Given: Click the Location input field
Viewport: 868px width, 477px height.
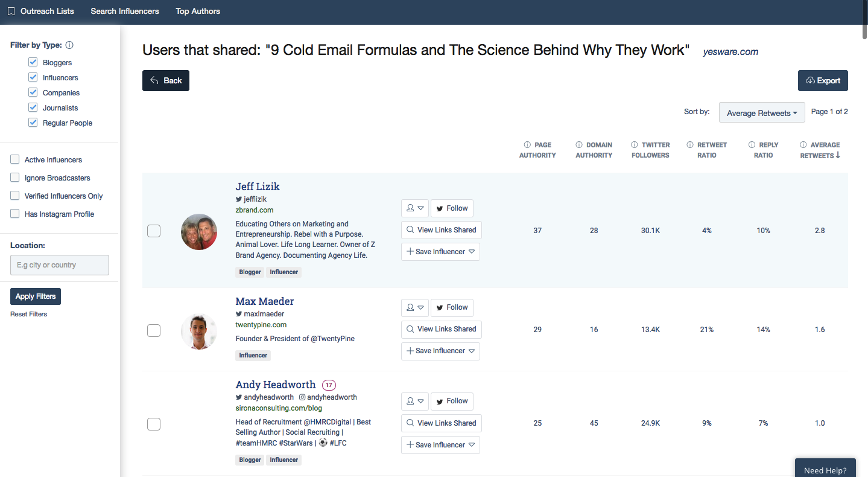Looking at the screenshot, I should [60, 265].
